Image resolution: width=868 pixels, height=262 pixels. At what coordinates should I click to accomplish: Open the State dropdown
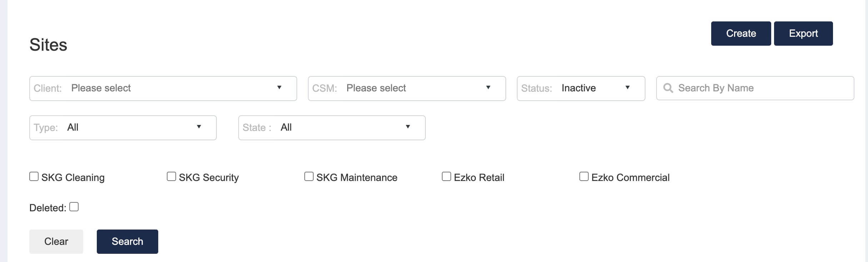pos(332,128)
